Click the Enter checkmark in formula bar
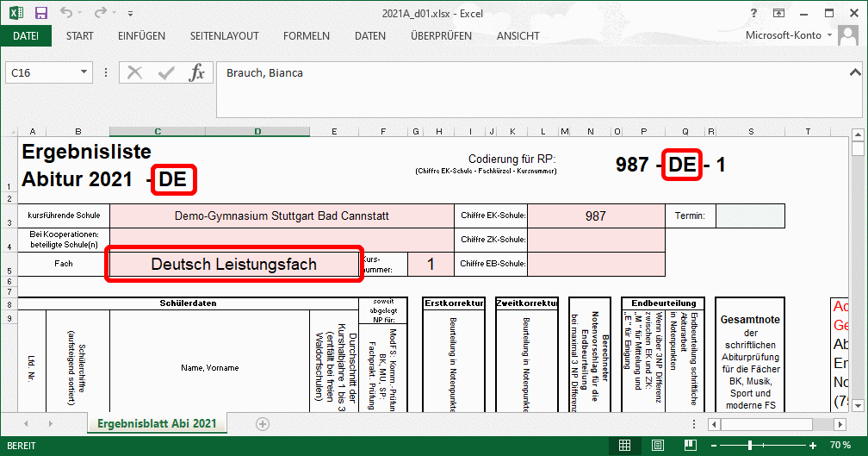 click(x=165, y=73)
